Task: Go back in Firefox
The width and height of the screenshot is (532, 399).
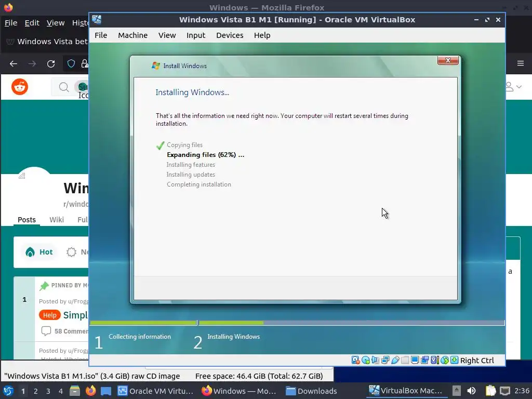Action: coord(14,64)
